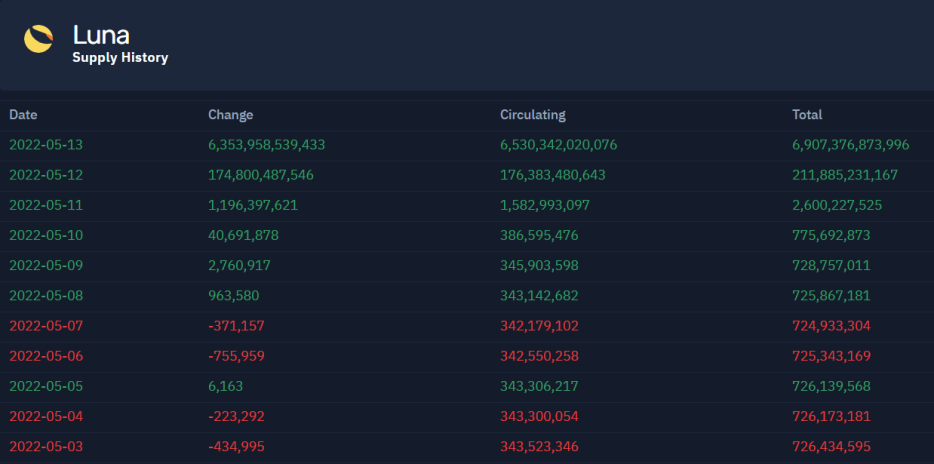Image resolution: width=934 pixels, height=464 pixels.
Task: Select the change value 1,196,397,621
Action: point(253,205)
